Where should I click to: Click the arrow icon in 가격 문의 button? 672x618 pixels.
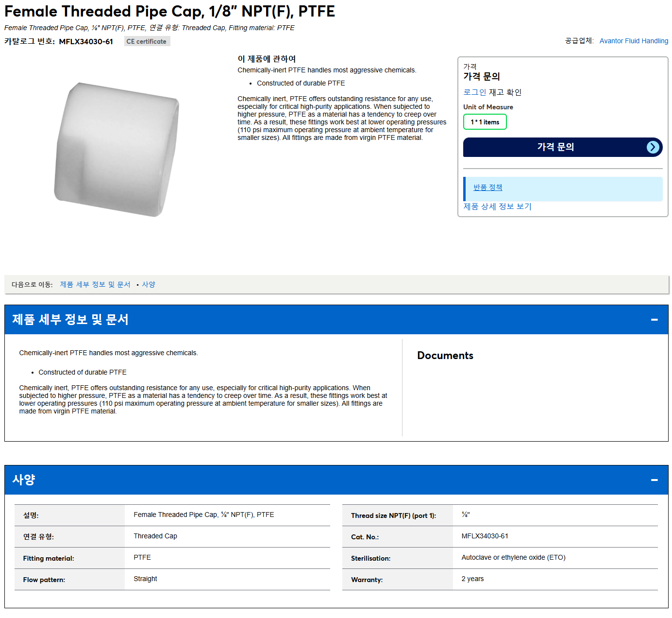[x=653, y=147]
